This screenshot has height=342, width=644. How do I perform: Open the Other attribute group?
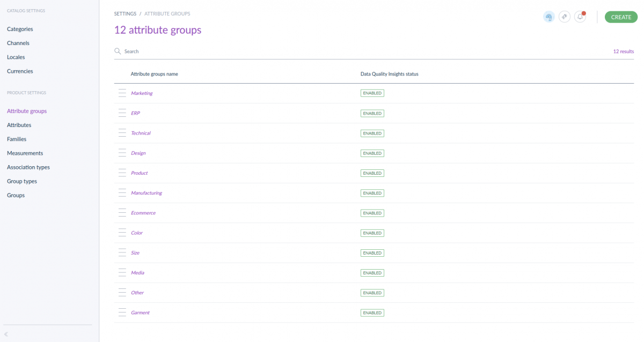point(137,293)
